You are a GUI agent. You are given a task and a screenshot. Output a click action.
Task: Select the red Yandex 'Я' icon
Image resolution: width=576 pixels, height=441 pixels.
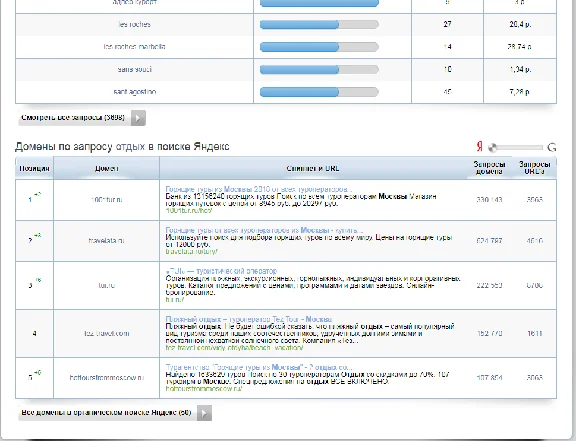tap(479, 147)
